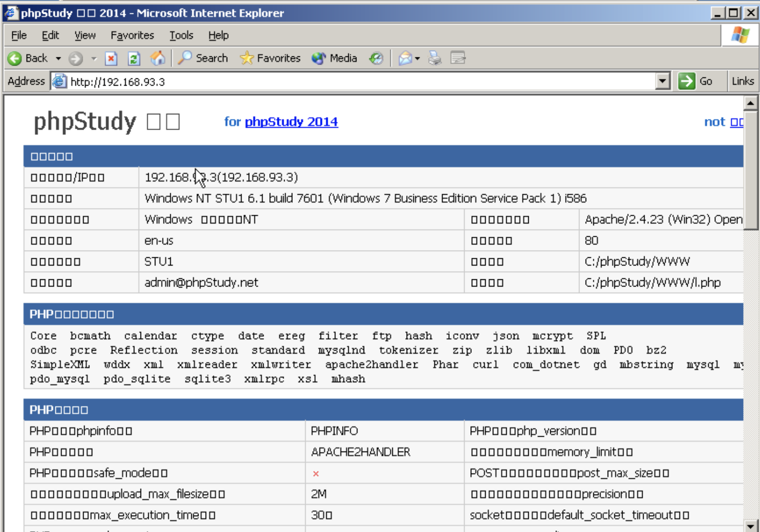Show browsing History icon

(x=376, y=58)
